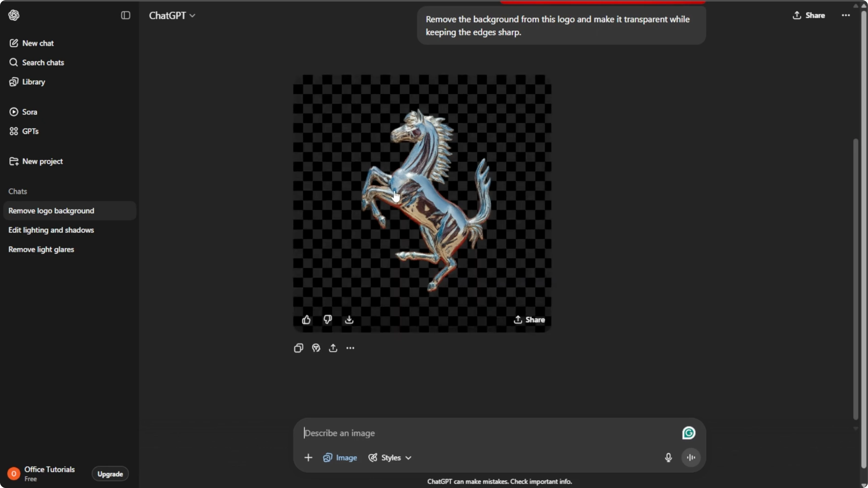Click the plus attach button in composer

point(308,458)
